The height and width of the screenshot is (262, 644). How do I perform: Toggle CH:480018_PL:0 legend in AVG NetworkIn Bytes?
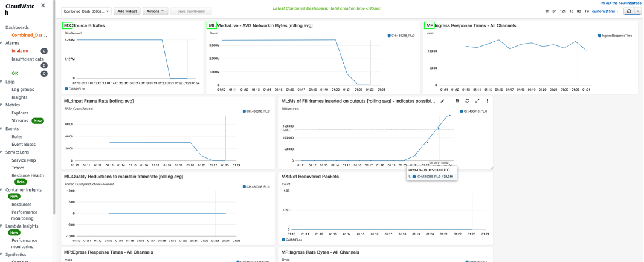coord(401,36)
